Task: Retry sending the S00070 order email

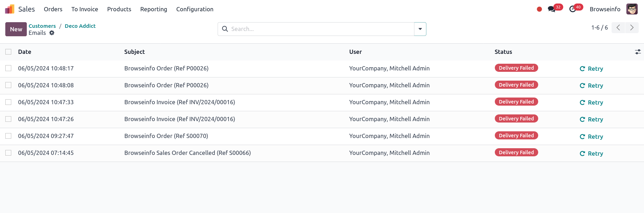Action: 591,137
